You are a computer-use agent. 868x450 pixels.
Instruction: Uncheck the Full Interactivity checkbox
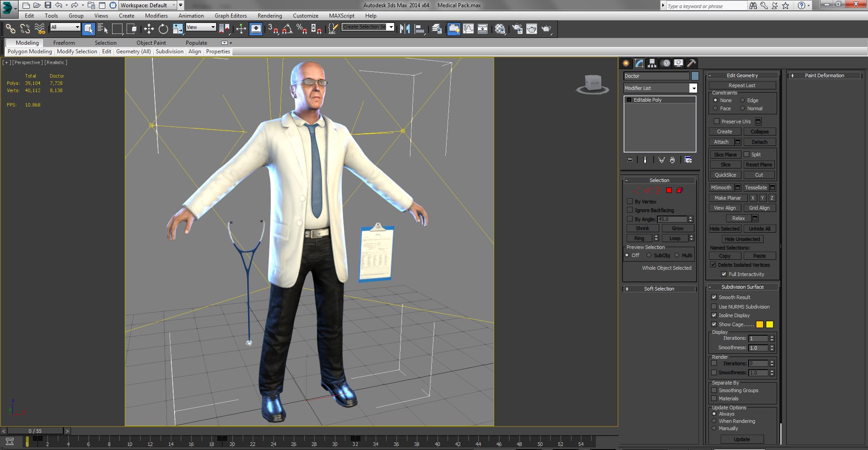[x=724, y=274]
